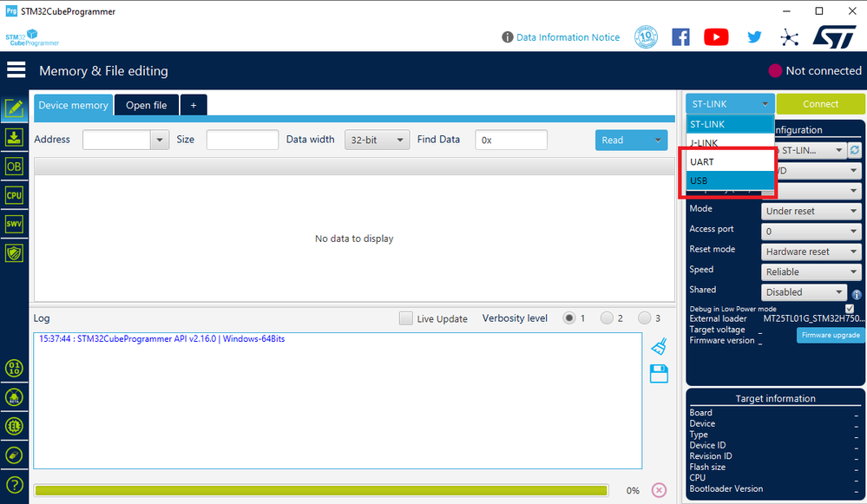This screenshot has height=504, width=867.
Task: Open the Data Information Notice link
Action: pyautogui.click(x=568, y=37)
